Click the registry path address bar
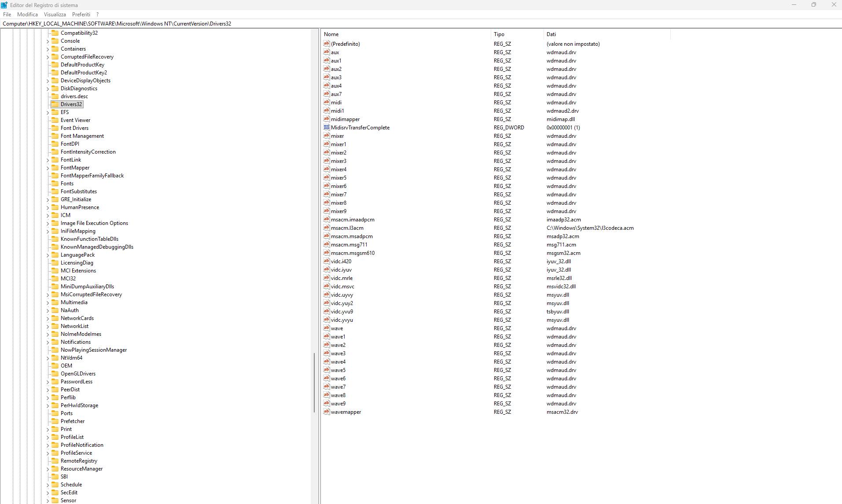842x504 pixels. tap(421, 24)
